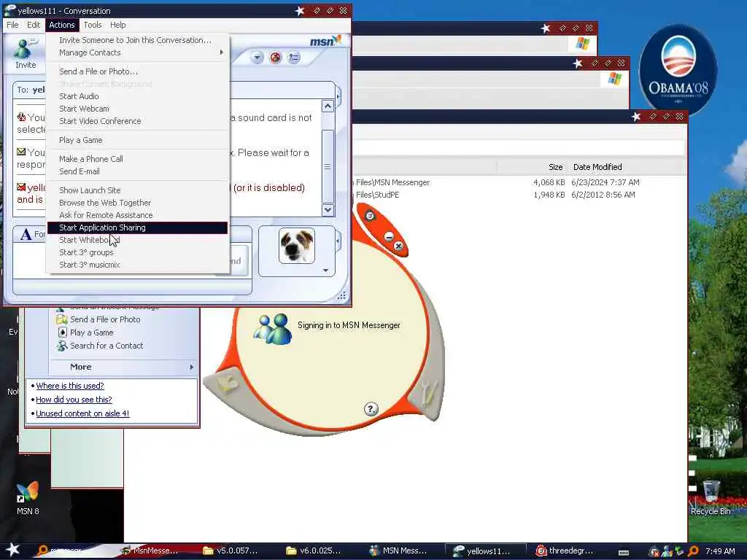Close the threedegrees widget with x button
Screen dimensions: 747x560
point(398,246)
